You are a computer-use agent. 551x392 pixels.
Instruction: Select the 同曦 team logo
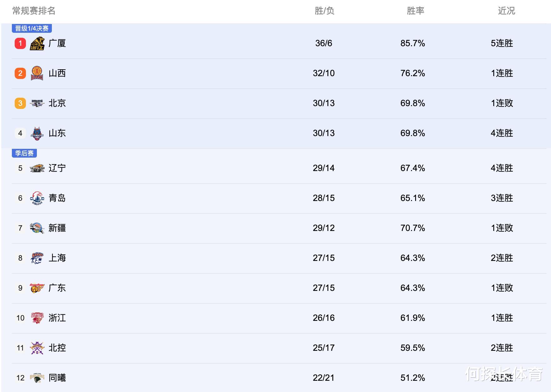click(37, 378)
